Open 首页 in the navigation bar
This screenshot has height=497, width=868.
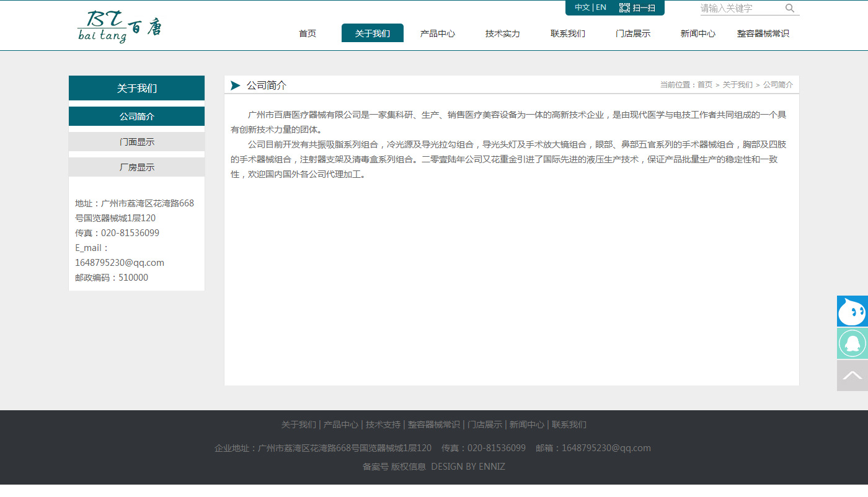308,33
